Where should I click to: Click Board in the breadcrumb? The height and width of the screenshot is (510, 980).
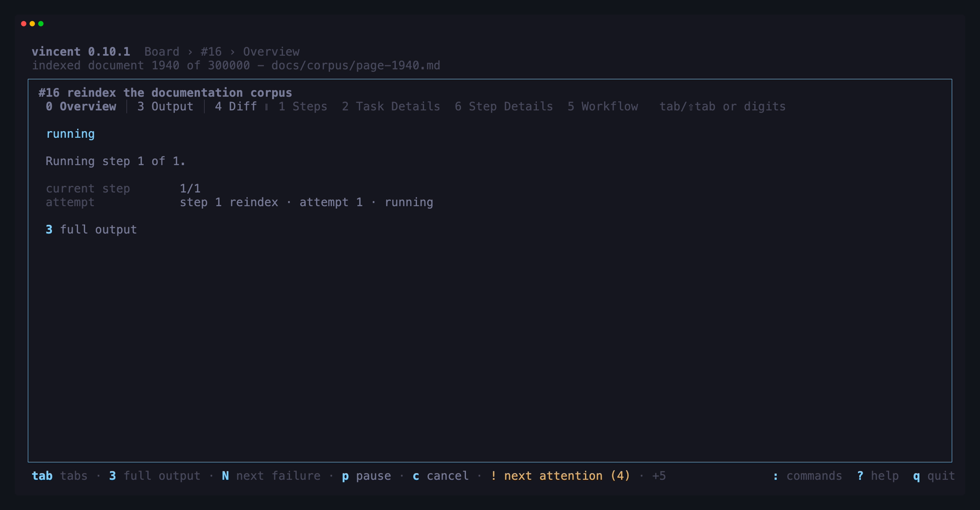click(x=162, y=52)
